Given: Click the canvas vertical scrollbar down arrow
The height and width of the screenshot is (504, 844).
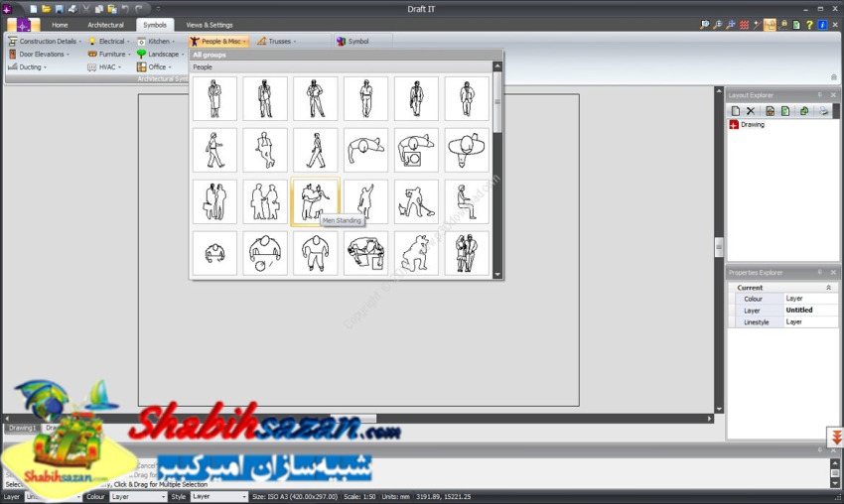Looking at the screenshot, I should click(x=719, y=410).
